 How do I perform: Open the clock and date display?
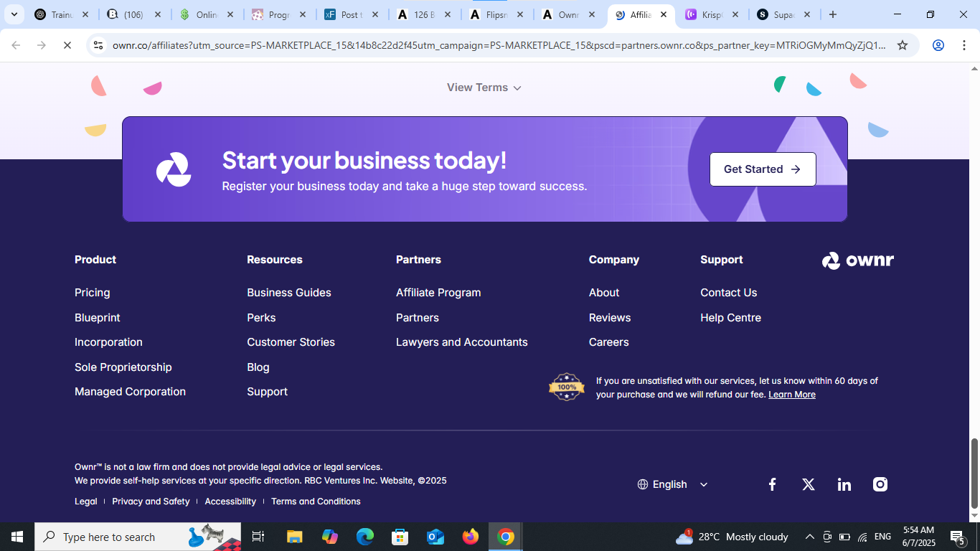(918, 537)
